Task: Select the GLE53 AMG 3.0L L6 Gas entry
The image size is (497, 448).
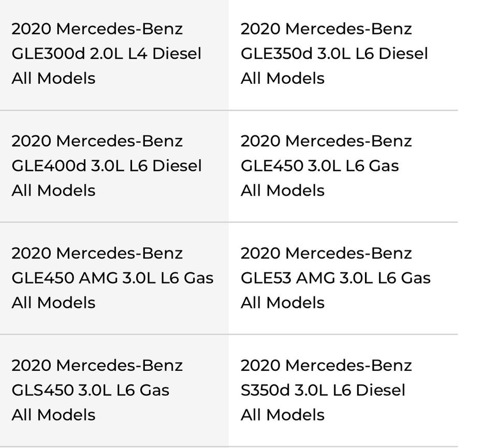Action: 335,278
